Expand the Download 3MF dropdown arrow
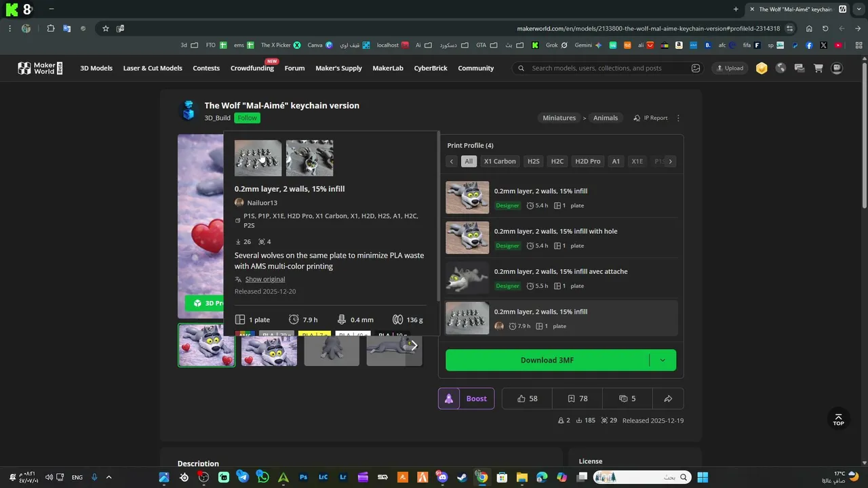This screenshot has height=488, width=868. pos(663,360)
